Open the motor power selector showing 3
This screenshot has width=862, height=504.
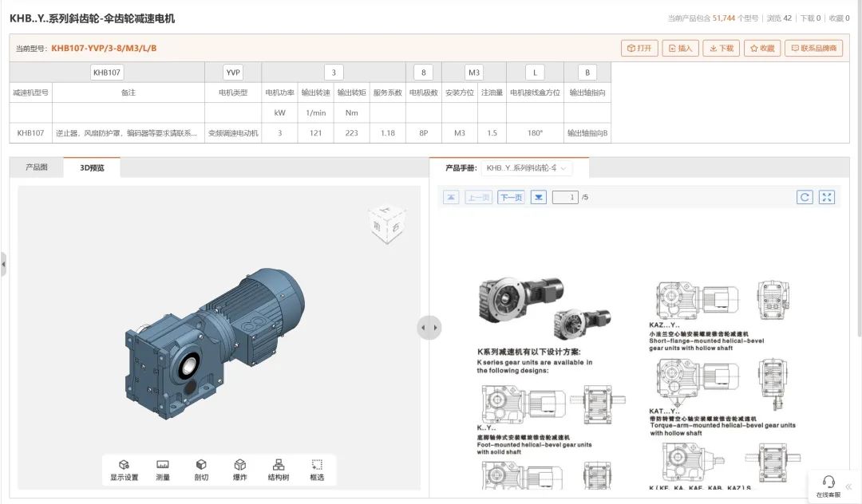pyautogui.click(x=334, y=73)
